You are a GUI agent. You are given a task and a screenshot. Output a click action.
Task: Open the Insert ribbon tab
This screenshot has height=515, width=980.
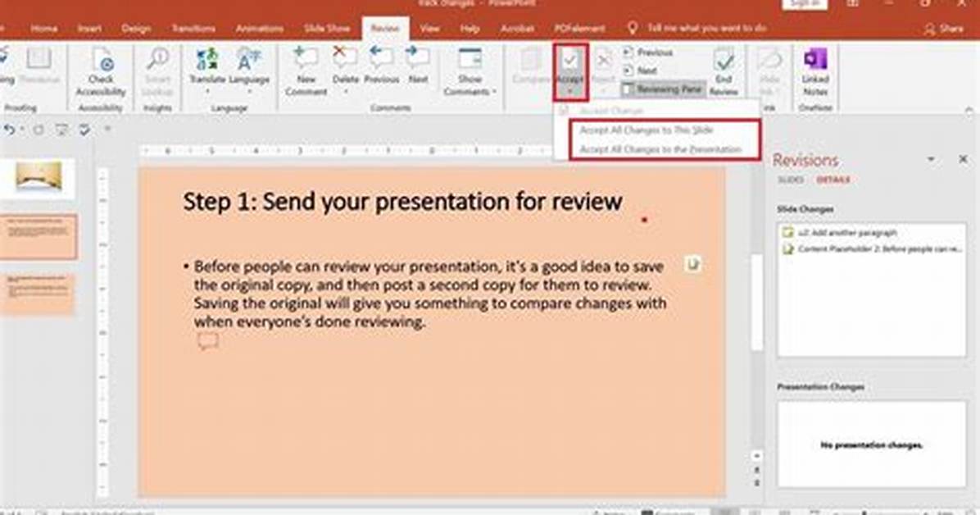click(x=89, y=28)
